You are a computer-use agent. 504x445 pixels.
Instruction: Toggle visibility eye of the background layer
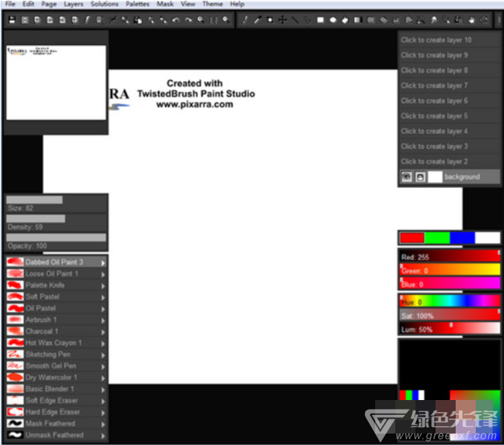(407, 177)
